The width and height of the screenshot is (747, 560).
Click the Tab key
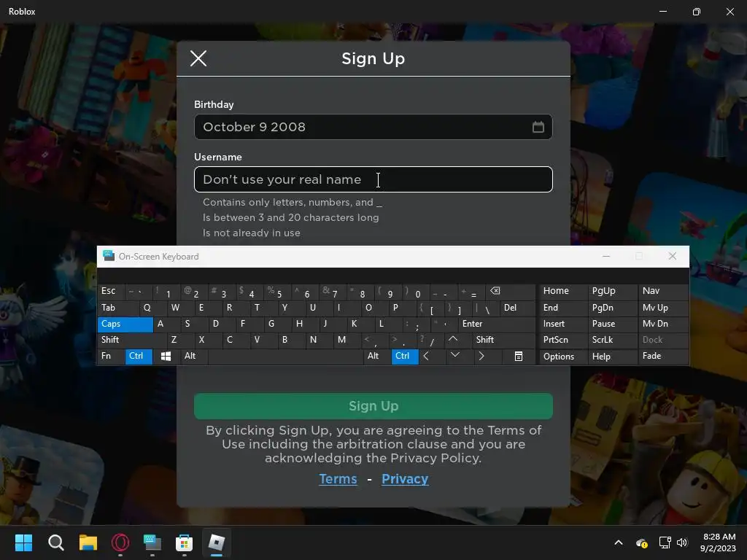point(118,308)
